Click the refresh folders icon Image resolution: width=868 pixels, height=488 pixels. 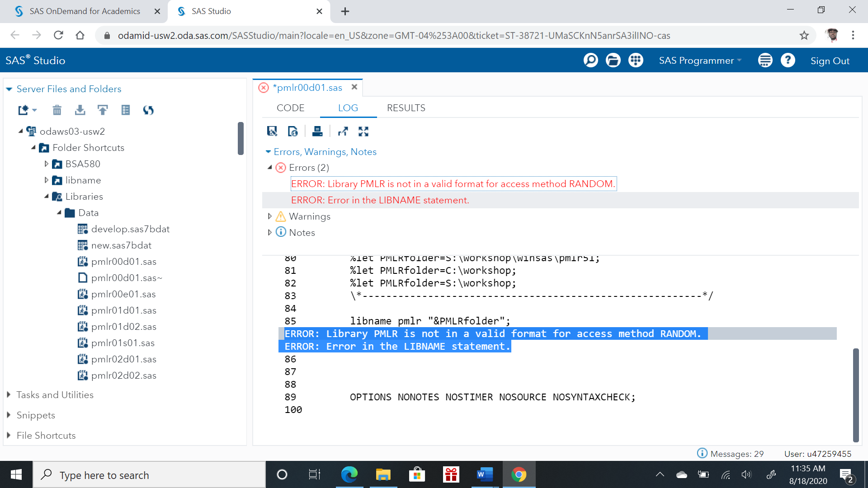[148, 110]
